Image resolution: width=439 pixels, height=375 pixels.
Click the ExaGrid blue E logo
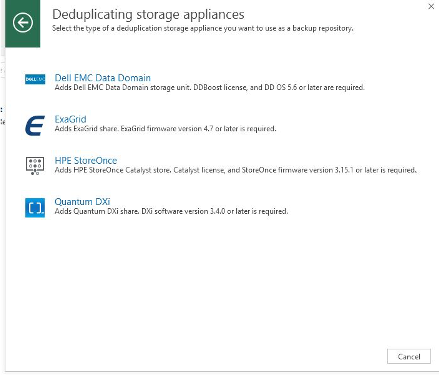(x=35, y=125)
